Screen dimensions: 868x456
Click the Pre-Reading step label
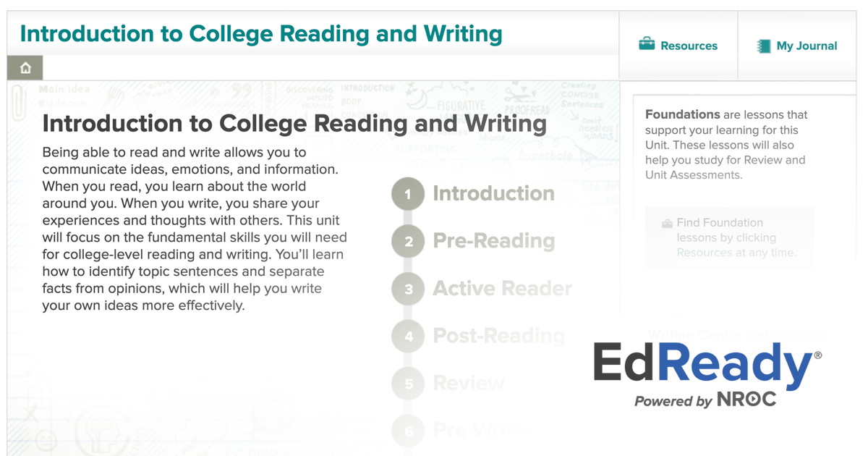coord(494,241)
